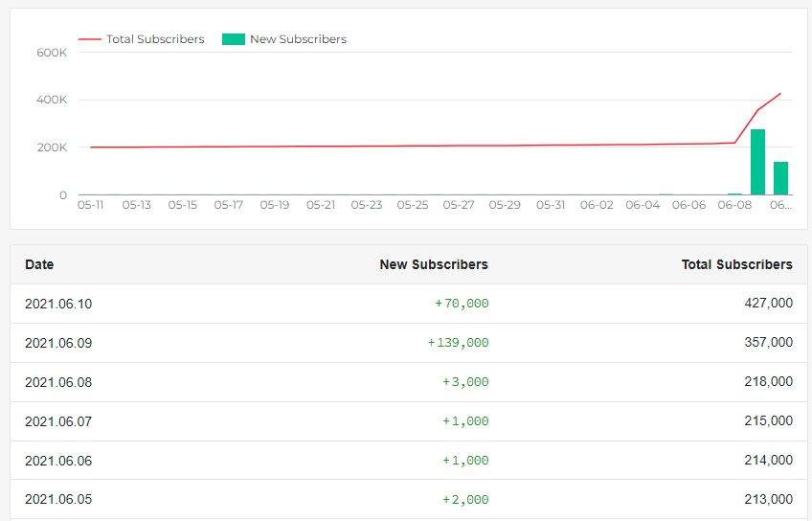
Task: Click the 400K y-axis label
Action: point(52,100)
